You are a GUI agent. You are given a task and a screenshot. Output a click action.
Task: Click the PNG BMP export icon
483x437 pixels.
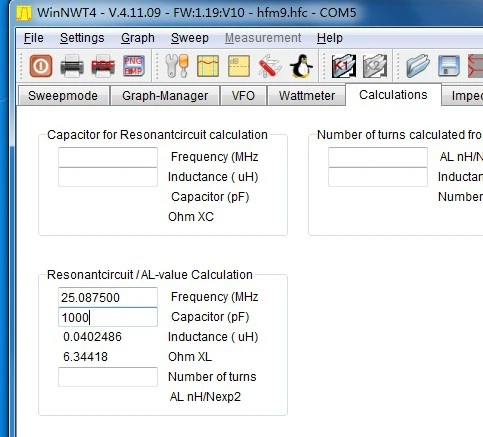click(133, 66)
